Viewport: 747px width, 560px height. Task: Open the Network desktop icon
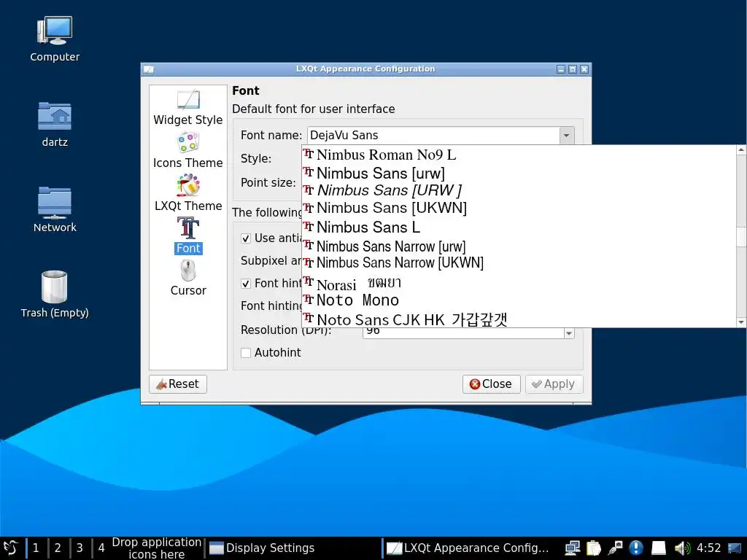pyautogui.click(x=55, y=209)
